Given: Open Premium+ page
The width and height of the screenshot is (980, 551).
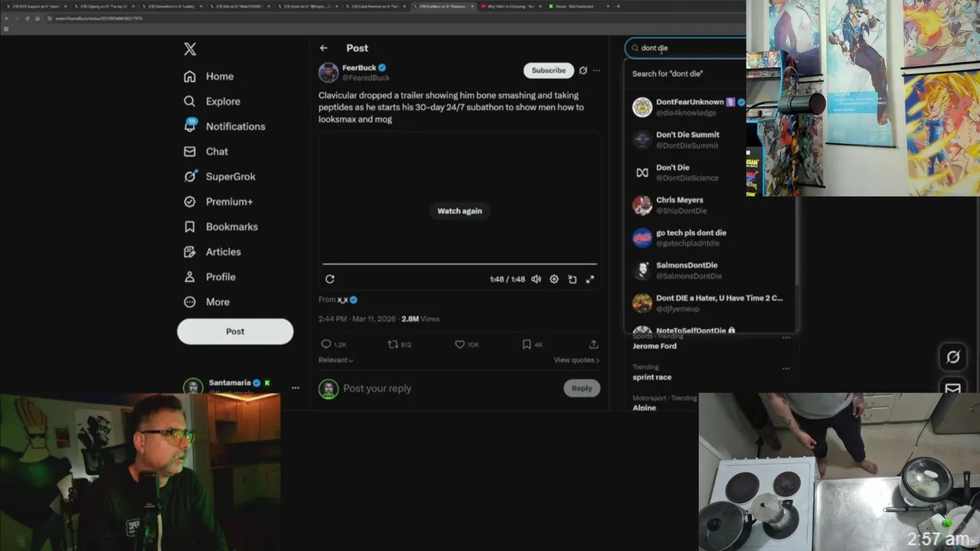Looking at the screenshot, I should point(218,201).
